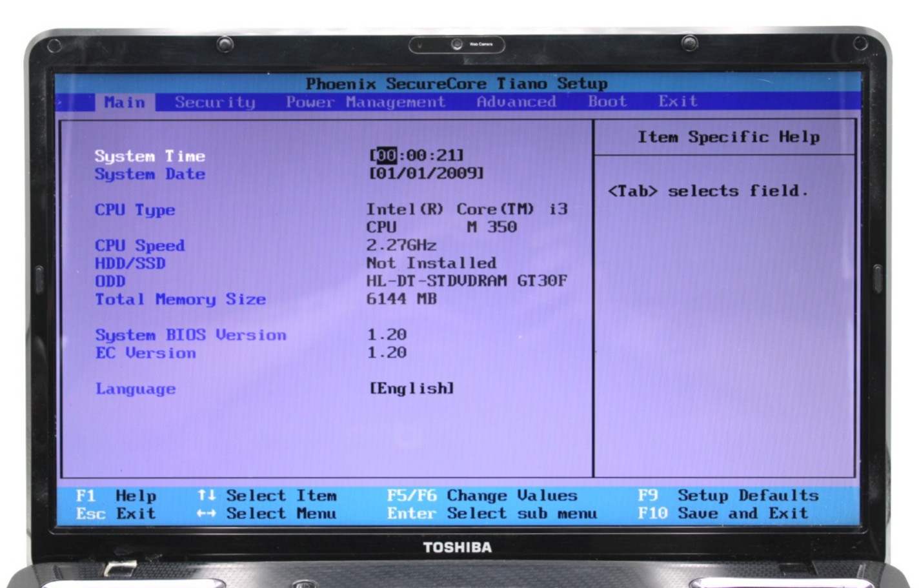This screenshot has width=919, height=588.
Task: Click the System Date label
Action: (150, 174)
